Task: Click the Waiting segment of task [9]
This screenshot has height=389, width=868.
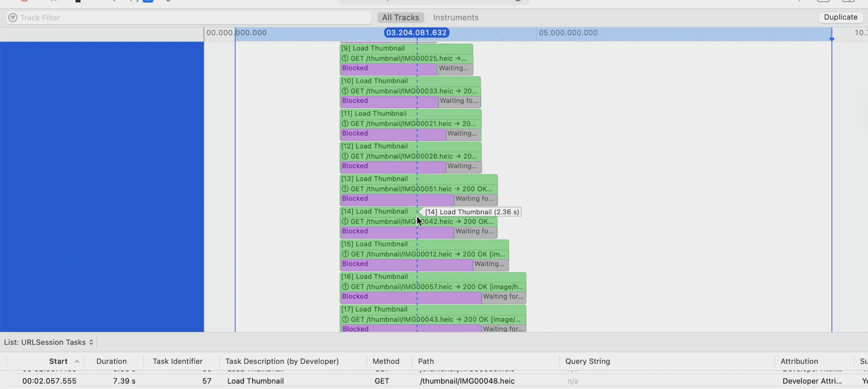Action: pos(455,69)
